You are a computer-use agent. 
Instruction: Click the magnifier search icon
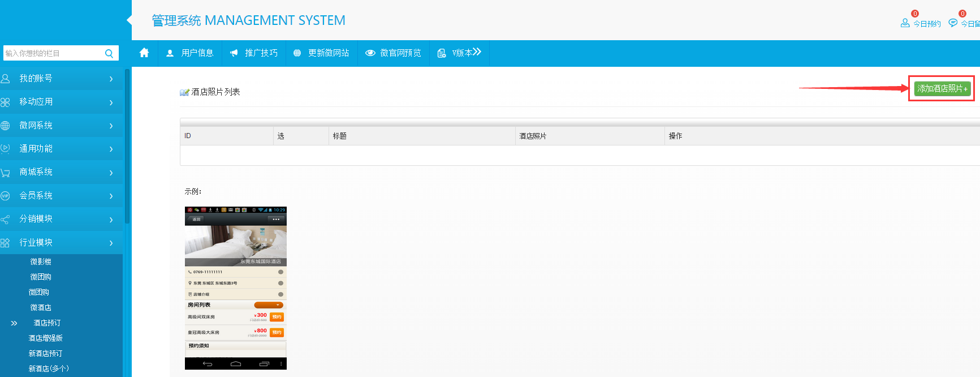[109, 53]
